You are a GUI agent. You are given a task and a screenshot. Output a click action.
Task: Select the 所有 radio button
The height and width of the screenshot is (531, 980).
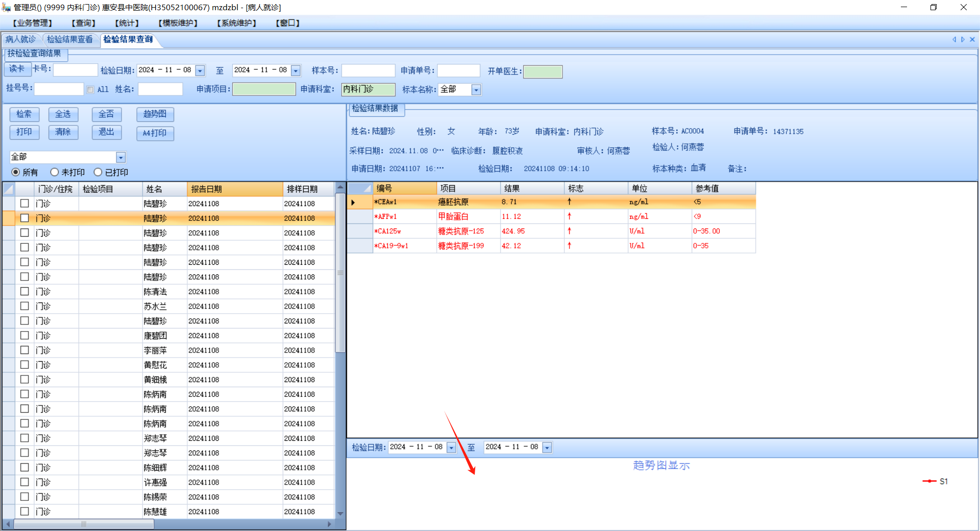(16, 172)
